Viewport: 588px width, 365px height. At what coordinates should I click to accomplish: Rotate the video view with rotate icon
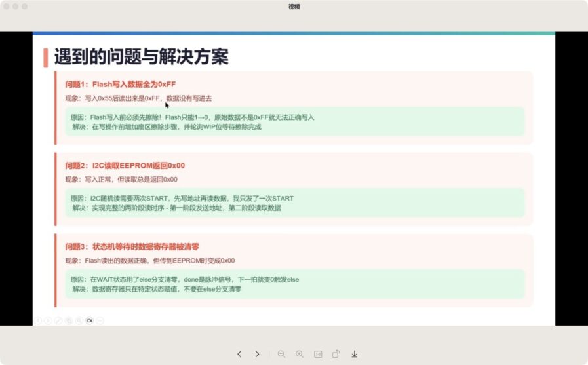pyautogui.click(x=336, y=354)
